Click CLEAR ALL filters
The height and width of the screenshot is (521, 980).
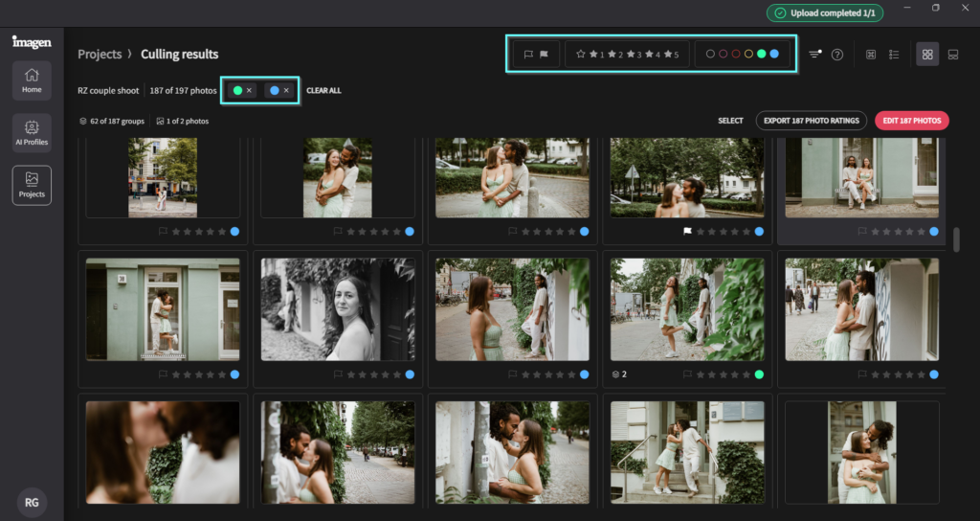pos(323,91)
